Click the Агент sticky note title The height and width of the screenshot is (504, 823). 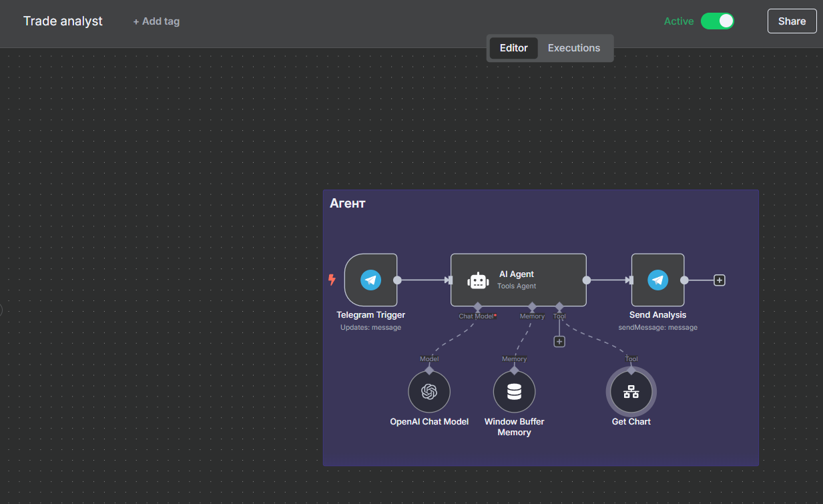[348, 204]
